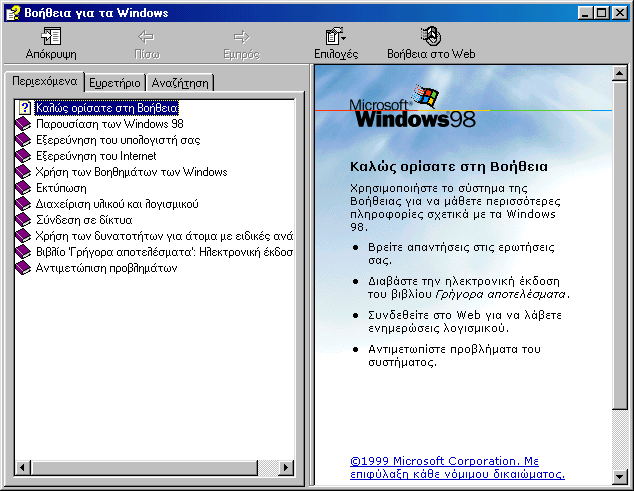
Task: Click the contents pane left scroll arrow
Action: pos(23,468)
